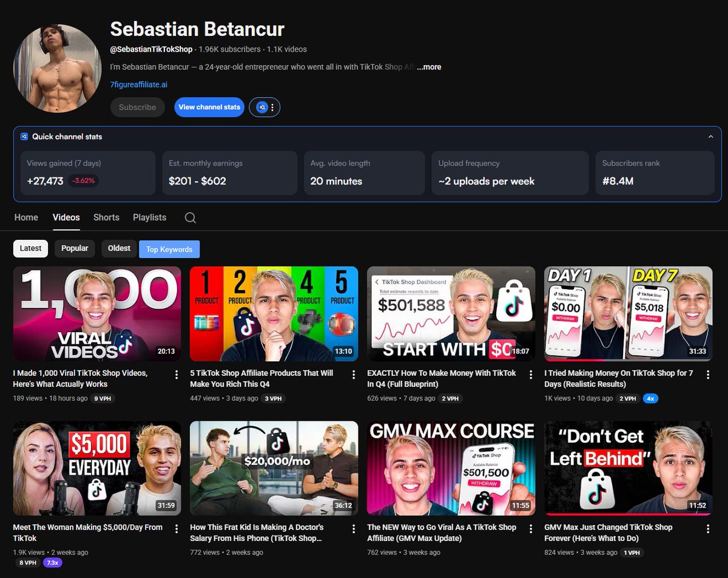This screenshot has width=728, height=578.
Task: Sort videos by Latest
Action: [30, 248]
